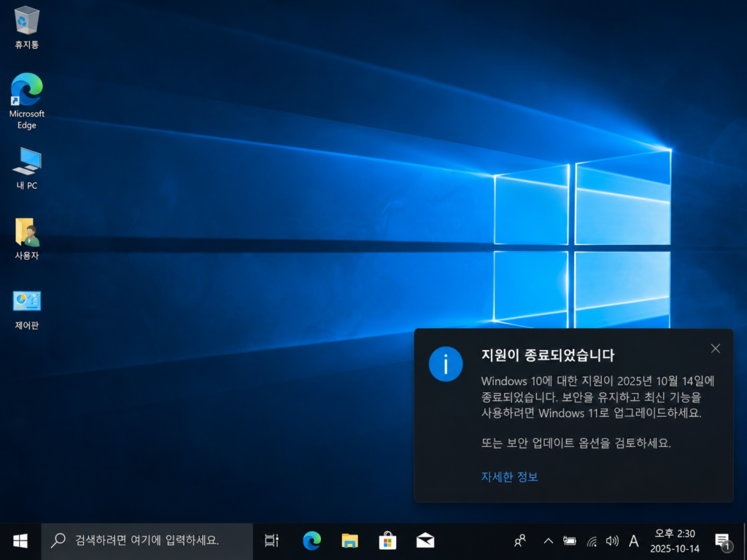Select the Recycle Bin (휴지통) desktop icon
This screenshot has width=747, height=560.
(x=27, y=28)
